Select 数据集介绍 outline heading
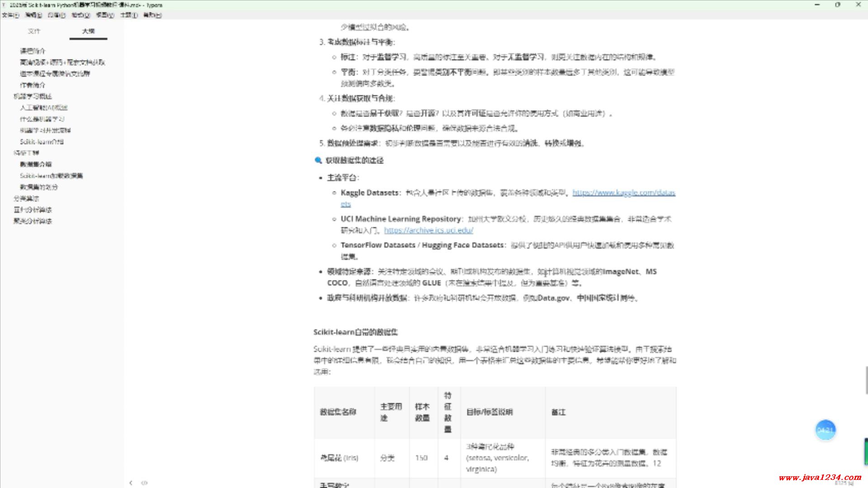Screen dimensions: 868x488 (x=36, y=164)
